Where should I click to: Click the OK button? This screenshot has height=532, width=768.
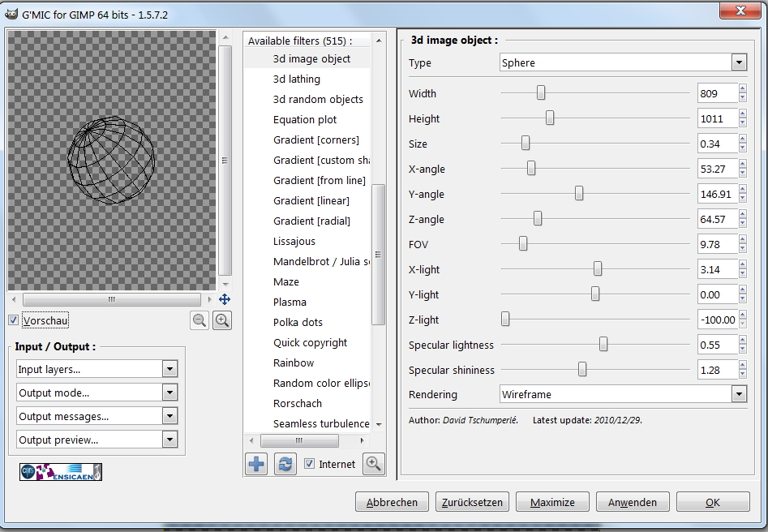click(x=713, y=502)
